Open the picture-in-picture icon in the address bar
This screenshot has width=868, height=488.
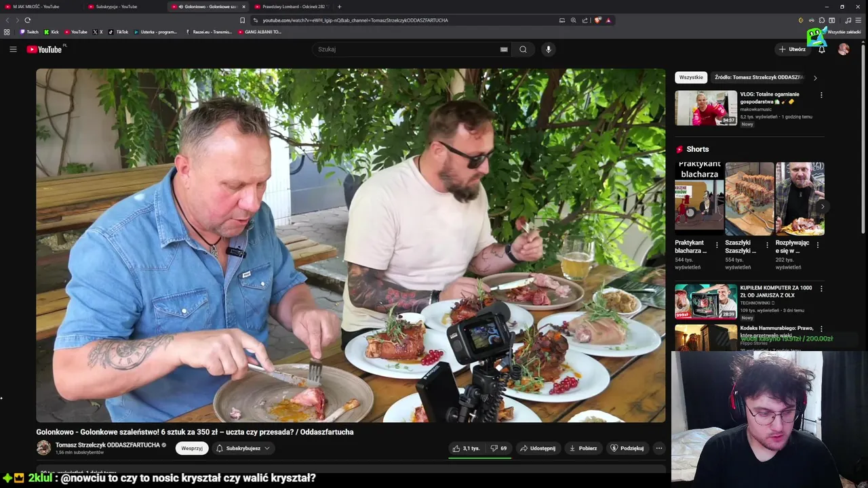pos(561,20)
